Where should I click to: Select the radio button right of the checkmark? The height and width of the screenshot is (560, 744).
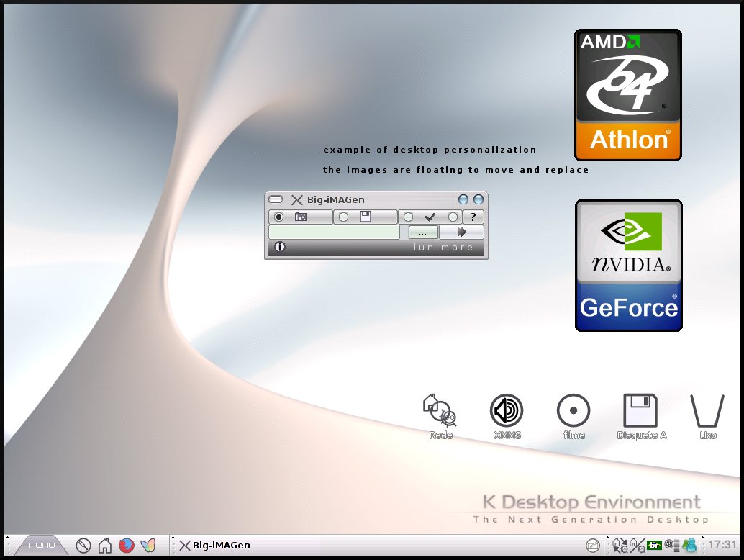pyautogui.click(x=453, y=217)
